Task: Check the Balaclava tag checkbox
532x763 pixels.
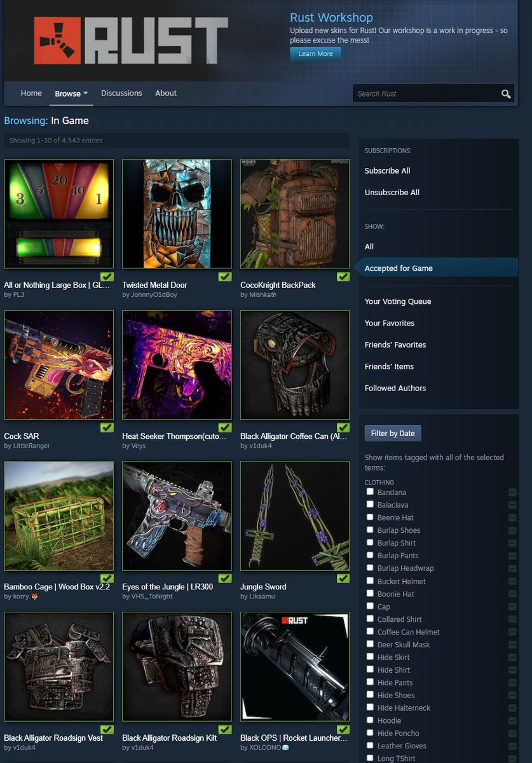Action: point(370,504)
